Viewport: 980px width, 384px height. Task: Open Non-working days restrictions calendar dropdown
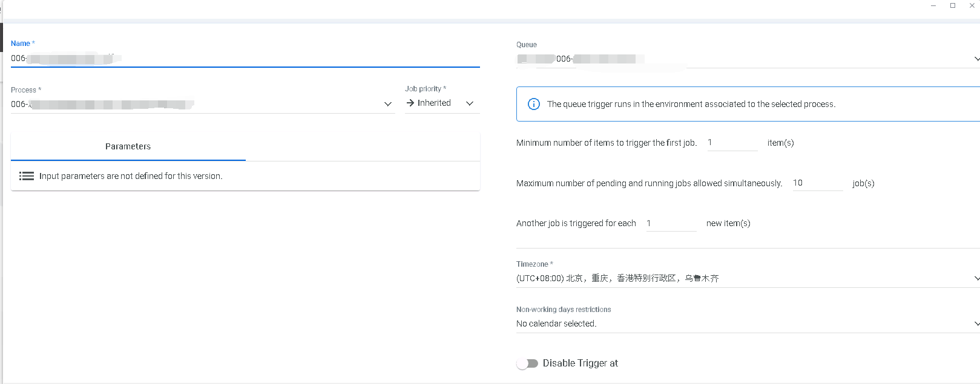(976, 324)
